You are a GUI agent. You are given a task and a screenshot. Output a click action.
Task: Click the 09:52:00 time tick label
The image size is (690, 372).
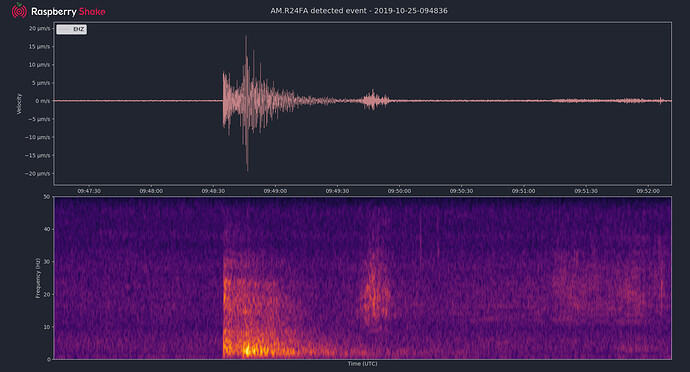point(648,191)
